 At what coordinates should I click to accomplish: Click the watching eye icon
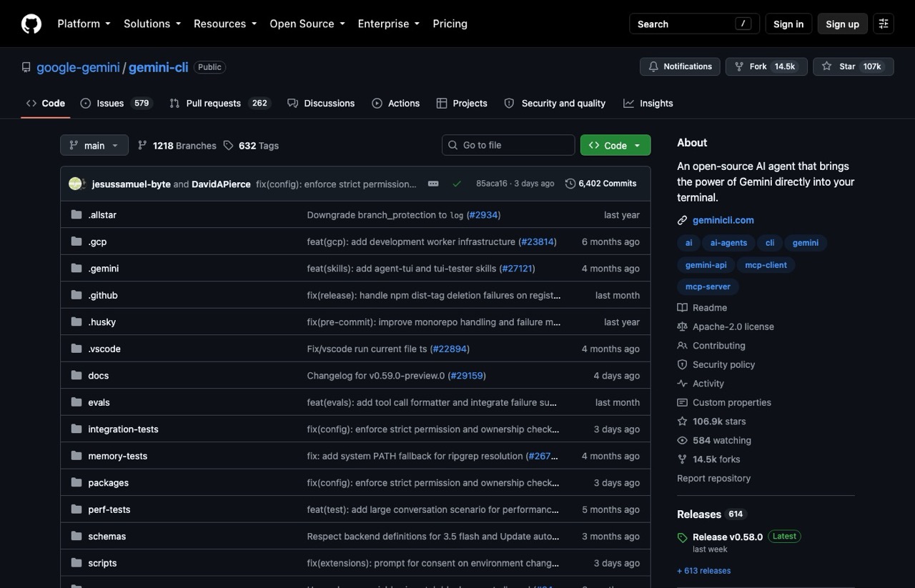pos(682,441)
